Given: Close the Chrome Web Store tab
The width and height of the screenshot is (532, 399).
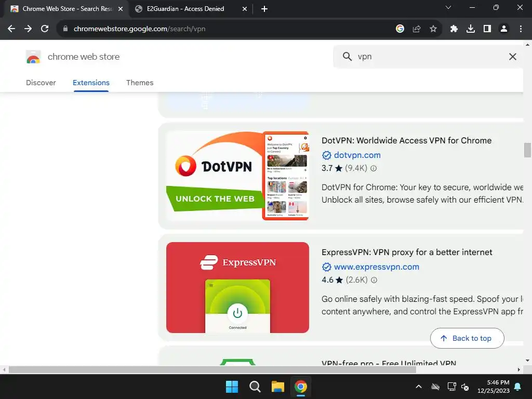Looking at the screenshot, I should pos(121,9).
